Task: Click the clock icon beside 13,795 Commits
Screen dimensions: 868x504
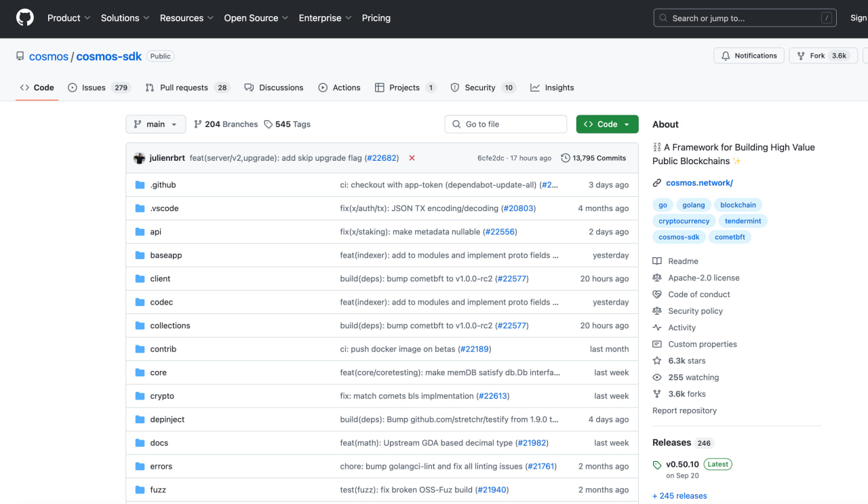Action: pyautogui.click(x=566, y=158)
